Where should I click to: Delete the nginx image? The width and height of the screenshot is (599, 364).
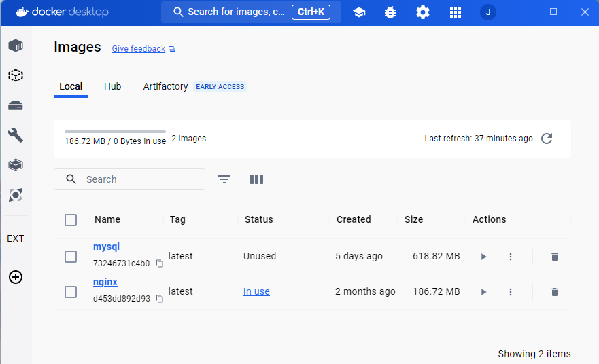pyautogui.click(x=555, y=292)
